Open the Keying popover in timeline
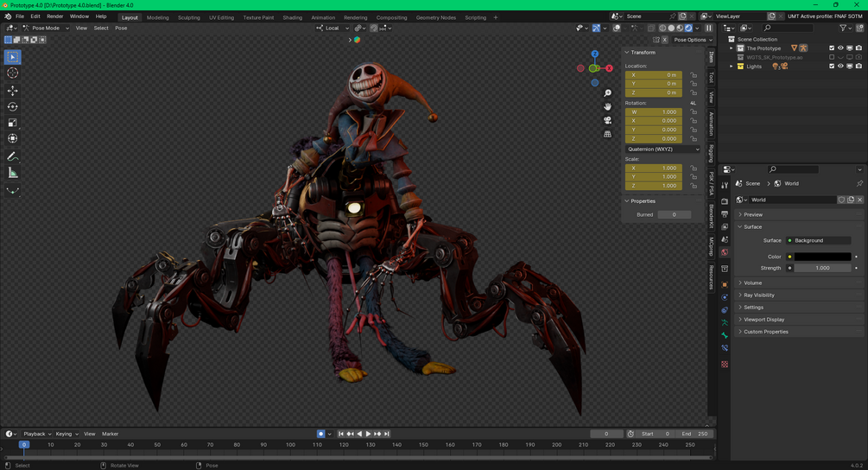The image size is (868, 470). (66, 434)
